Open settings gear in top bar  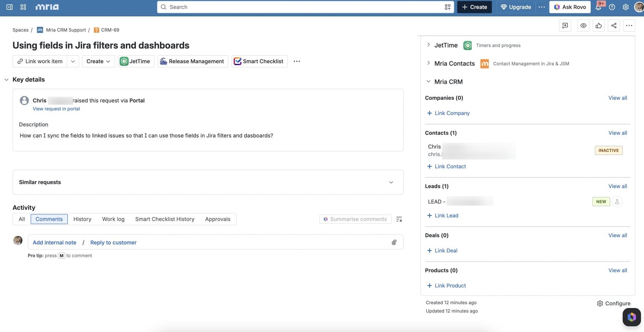(626, 7)
